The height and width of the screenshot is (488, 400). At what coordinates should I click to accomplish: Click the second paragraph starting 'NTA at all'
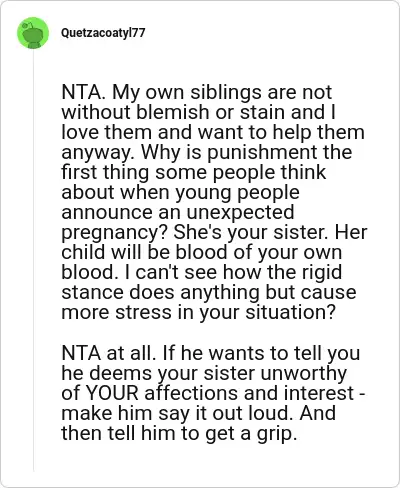(x=213, y=393)
